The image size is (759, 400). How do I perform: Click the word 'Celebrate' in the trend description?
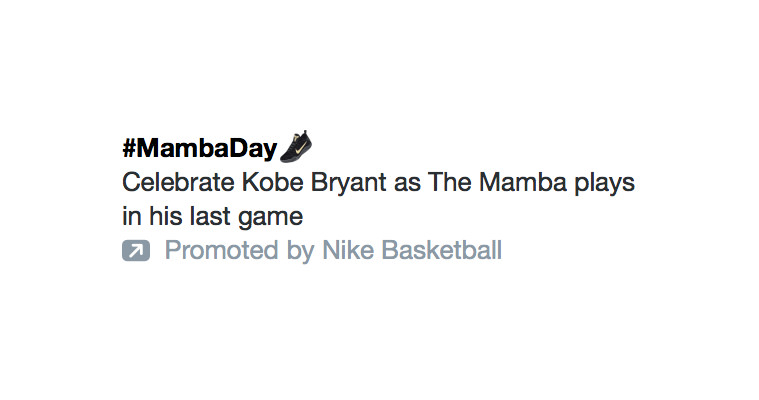pos(178,183)
